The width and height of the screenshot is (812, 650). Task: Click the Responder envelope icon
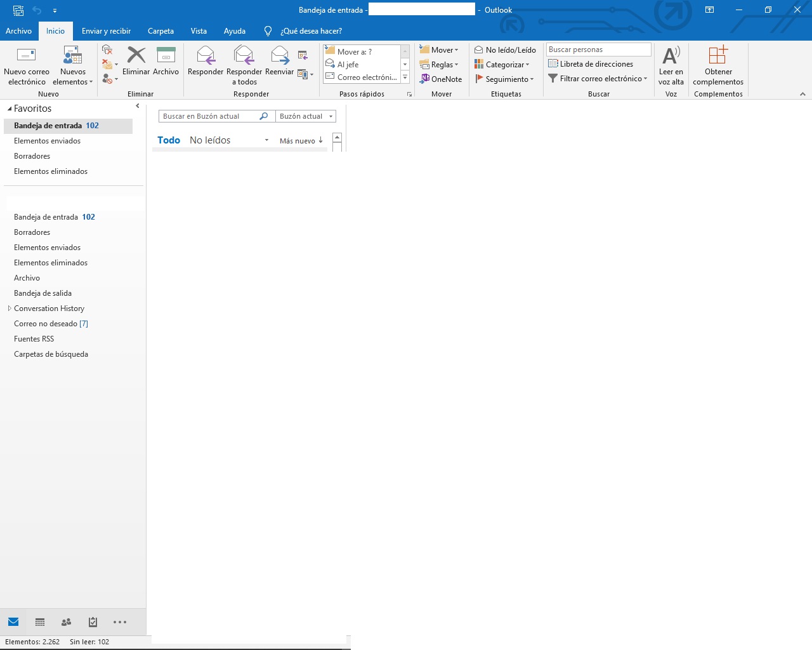point(206,55)
